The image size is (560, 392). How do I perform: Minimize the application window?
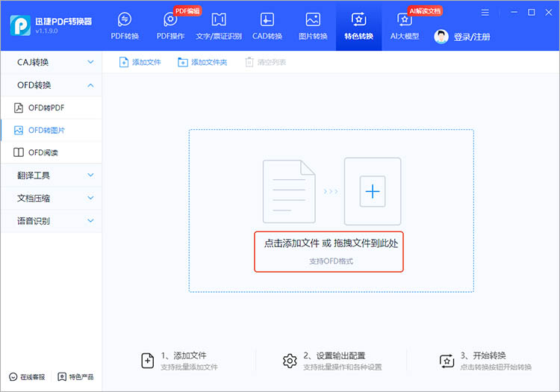(x=514, y=13)
